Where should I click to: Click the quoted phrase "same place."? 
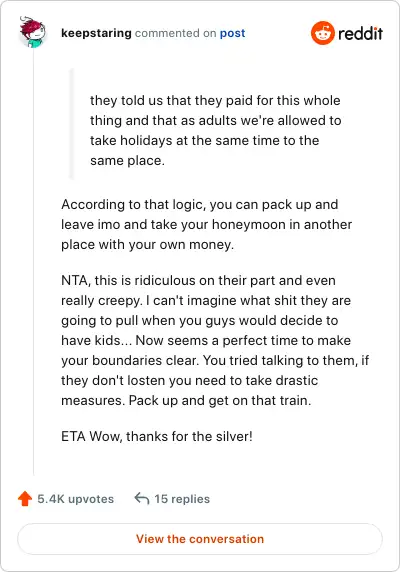pos(127,161)
